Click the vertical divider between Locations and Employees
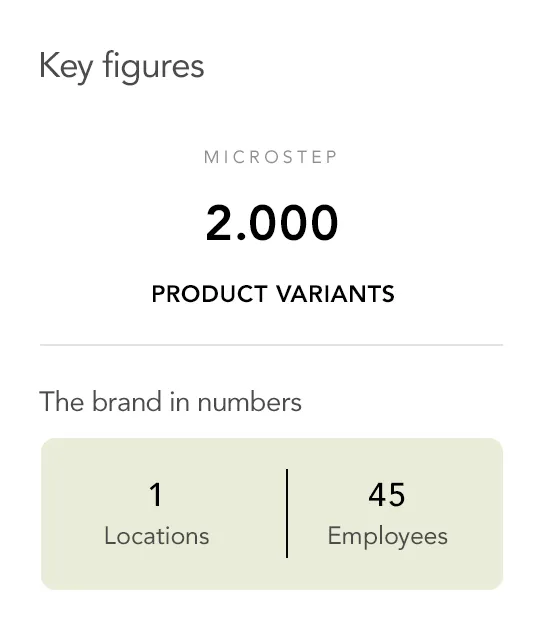Screen dimensions: 544x630 (x=287, y=513)
